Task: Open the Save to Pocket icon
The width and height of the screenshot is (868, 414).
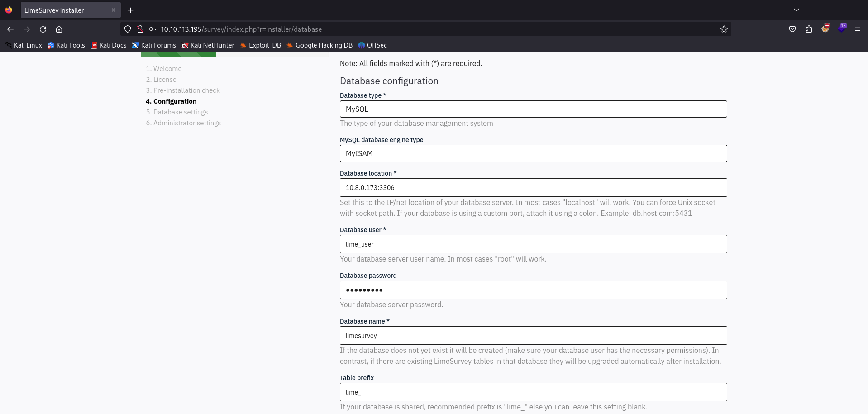Action: [x=792, y=29]
